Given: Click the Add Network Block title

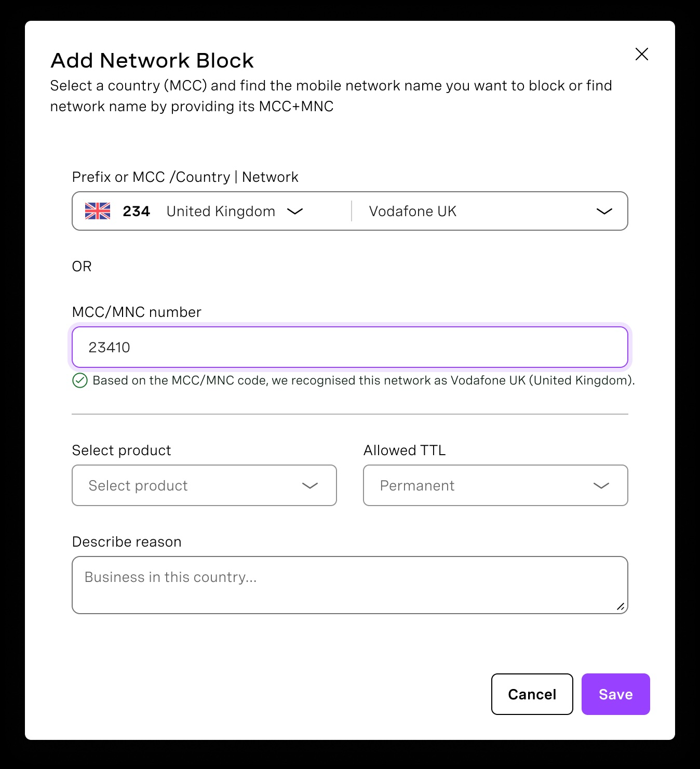Looking at the screenshot, I should coord(152,60).
